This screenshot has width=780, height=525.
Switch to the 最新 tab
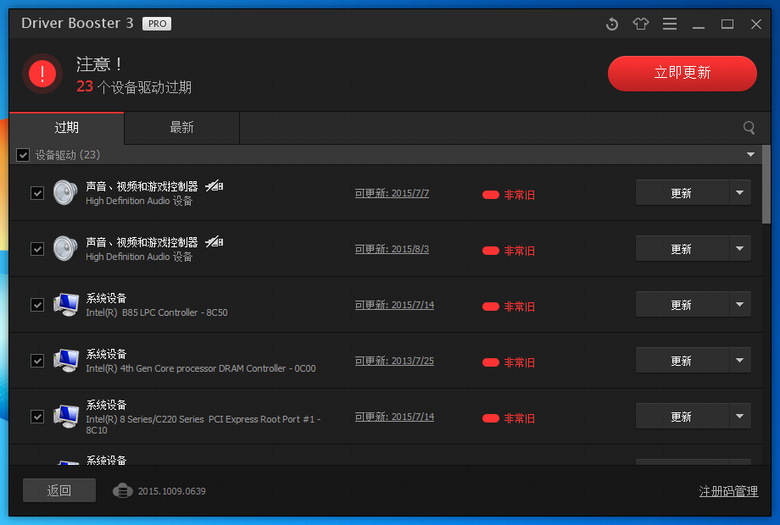coord(181,128)
